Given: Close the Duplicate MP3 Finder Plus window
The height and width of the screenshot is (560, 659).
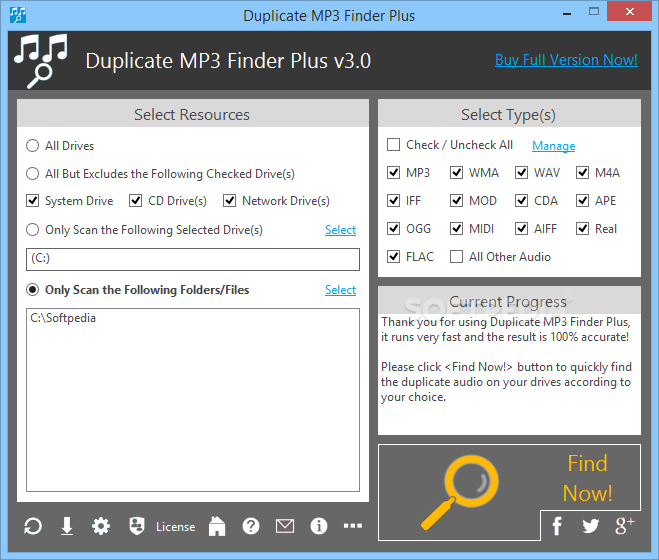Looking at the screenshot, I should tap(629, 11).
